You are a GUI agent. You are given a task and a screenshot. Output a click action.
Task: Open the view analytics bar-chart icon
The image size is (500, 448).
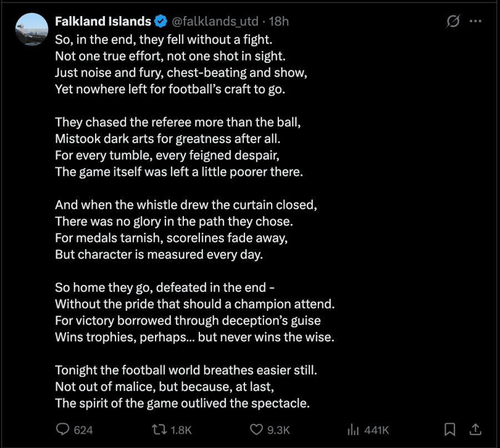click(x=353, y=430)
